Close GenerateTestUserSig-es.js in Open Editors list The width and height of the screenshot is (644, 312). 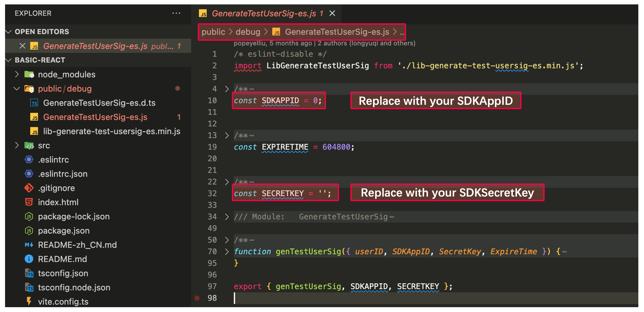22,46
